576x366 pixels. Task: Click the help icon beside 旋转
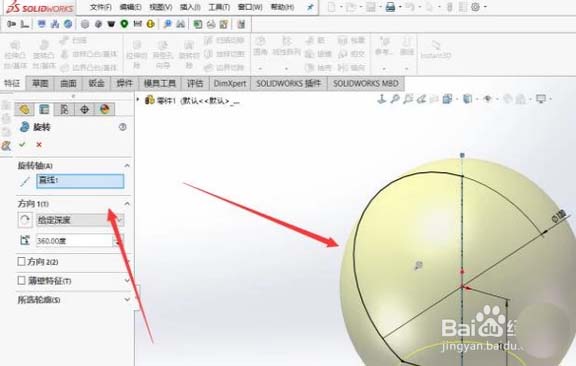click(123, 127)
